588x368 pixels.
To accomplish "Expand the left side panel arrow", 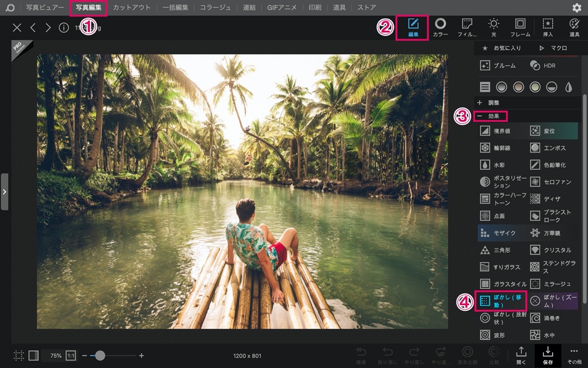I will click(x=4, y=192).
